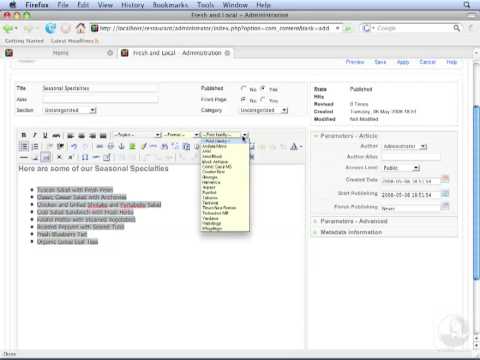Open the Getting Started bookmark
The width and height of the screenshot is (480, 360).
(x=24, y=41)
